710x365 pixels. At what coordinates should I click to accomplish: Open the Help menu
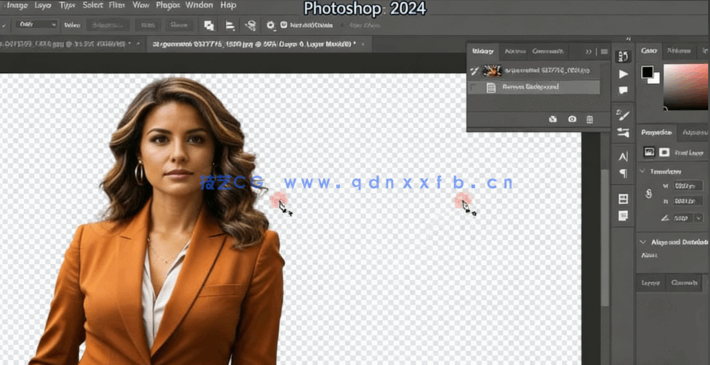(x=228, y=5)
